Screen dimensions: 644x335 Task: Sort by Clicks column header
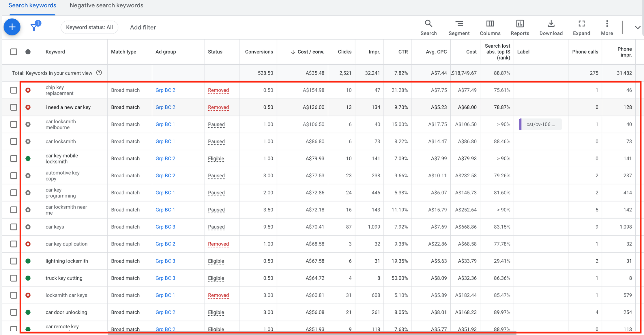pos(345,52)
